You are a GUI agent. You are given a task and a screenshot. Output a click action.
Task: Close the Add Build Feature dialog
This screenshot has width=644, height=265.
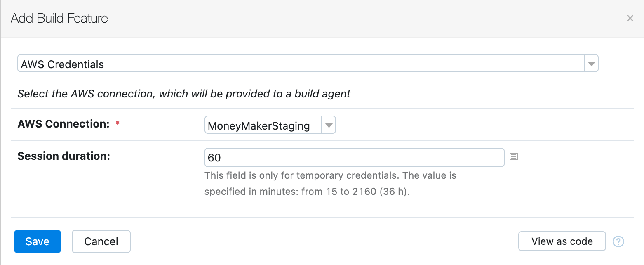630,18
